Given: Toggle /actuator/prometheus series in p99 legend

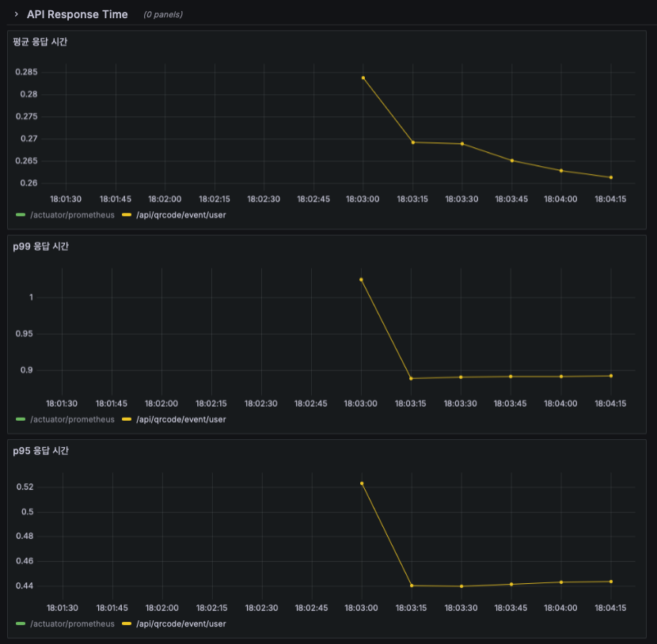Looking at the screenshot, I should pos(72,419).
